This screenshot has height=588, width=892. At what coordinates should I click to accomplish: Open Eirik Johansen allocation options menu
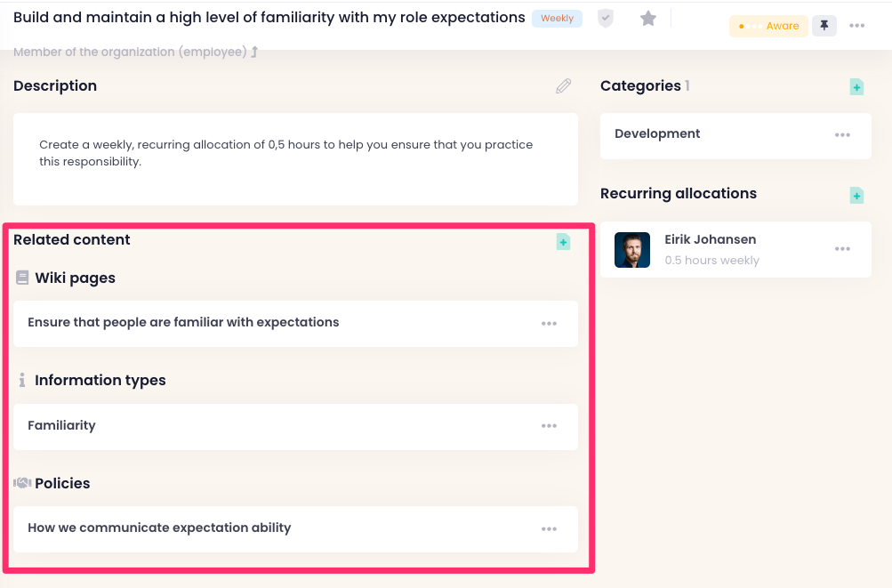pos(842,249)
